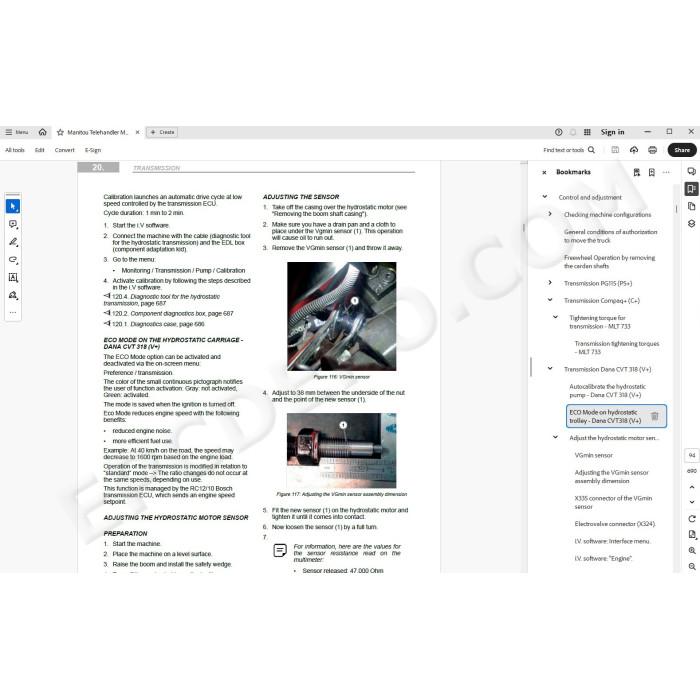Open more tools ellipsis in left toolbar
Image resolution: width=700 pixels, height=700 pixels.
pyautogui.click(x=13, y=312)
